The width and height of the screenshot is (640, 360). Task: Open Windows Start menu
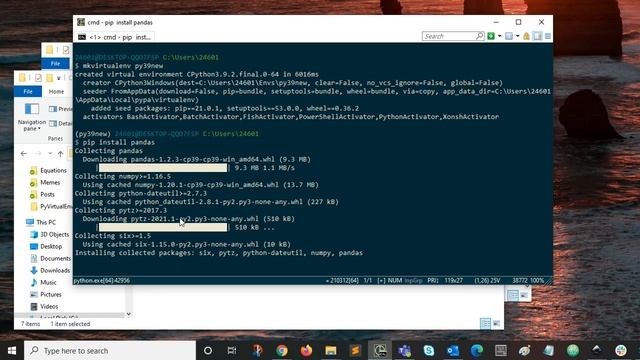coord(12,351)
